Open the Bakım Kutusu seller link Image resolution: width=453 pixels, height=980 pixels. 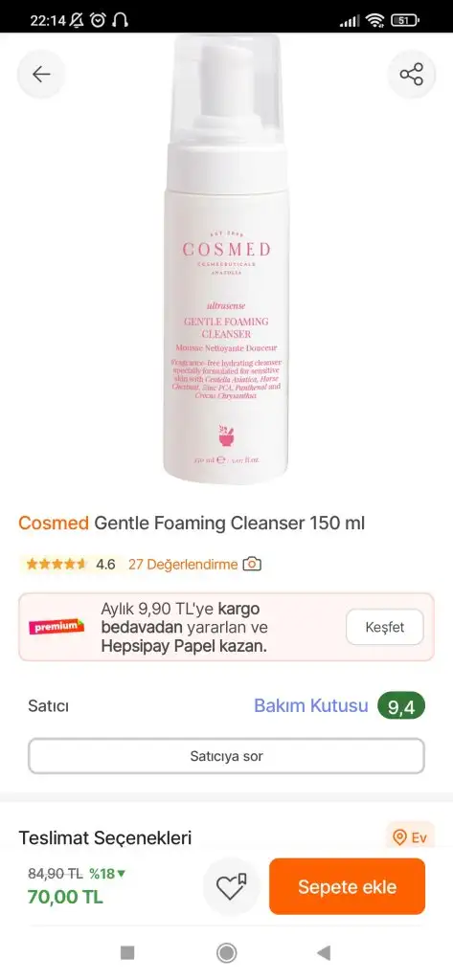pos(311,705)
